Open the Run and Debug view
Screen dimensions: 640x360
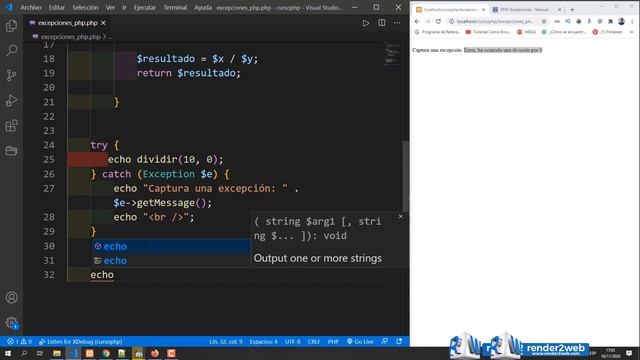11,100
